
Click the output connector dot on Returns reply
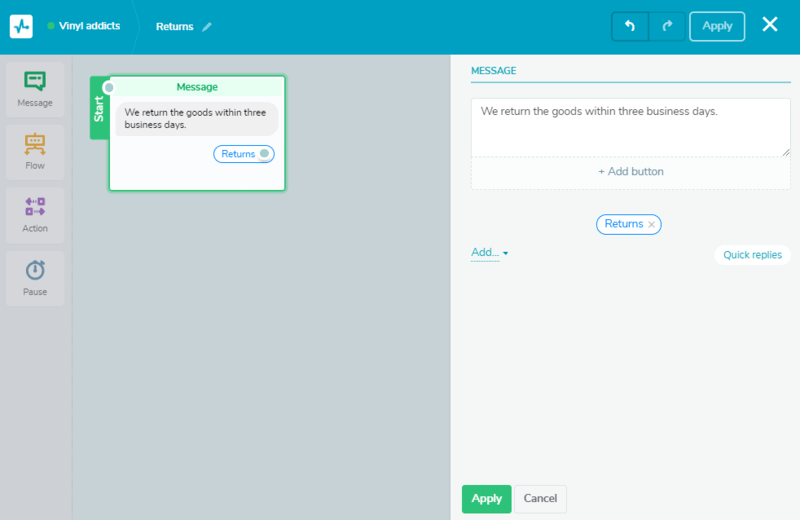pos(264,154)
